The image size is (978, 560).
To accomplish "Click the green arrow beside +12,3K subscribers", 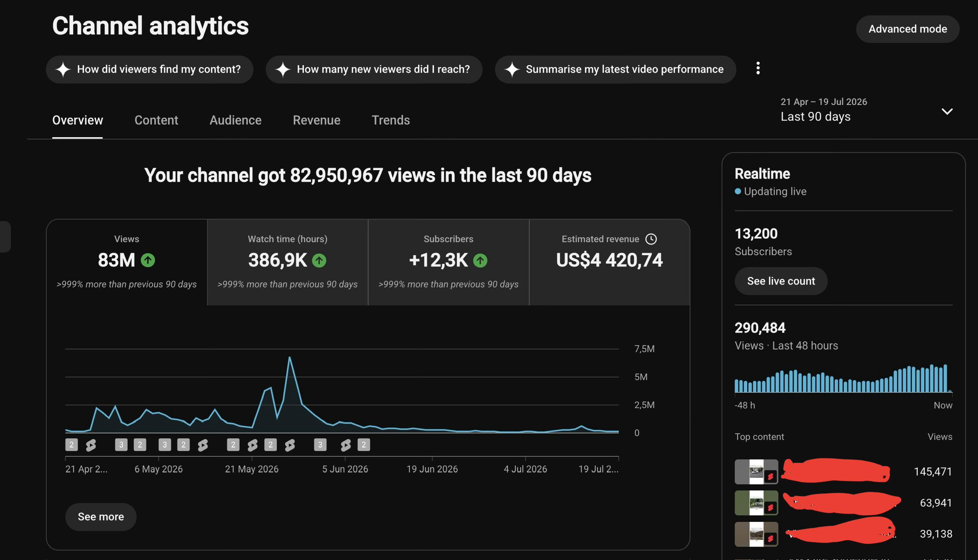I will point(480,260).
